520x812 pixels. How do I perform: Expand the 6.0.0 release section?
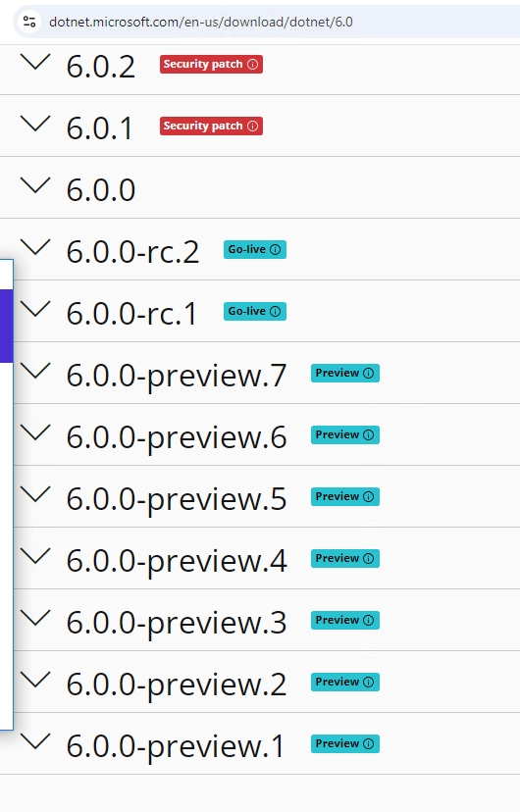click(x=35, y=185)
